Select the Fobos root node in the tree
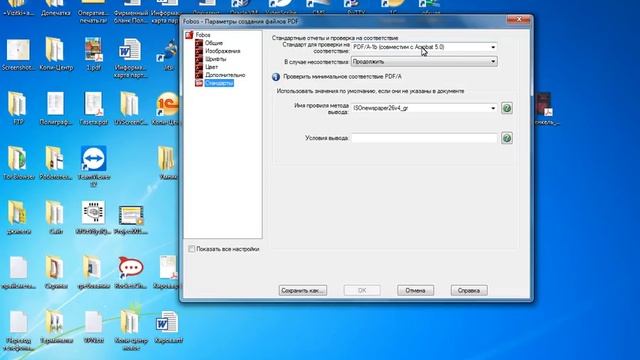 click(x=202, y=35)
